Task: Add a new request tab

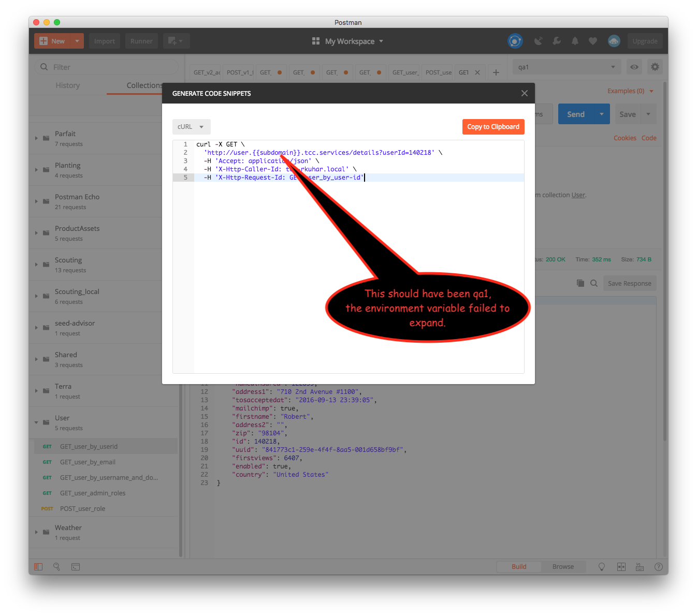Action: [x=496, y=72]
